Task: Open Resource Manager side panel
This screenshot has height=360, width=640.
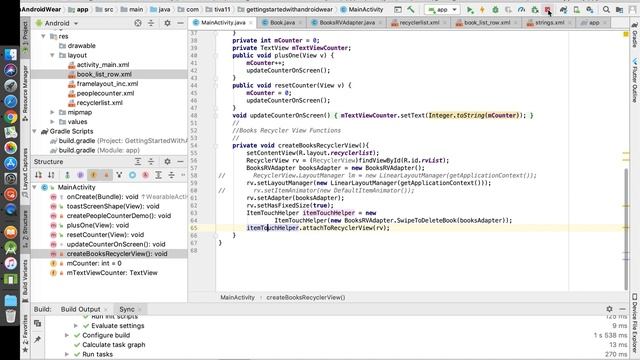Action: [25, 94]
